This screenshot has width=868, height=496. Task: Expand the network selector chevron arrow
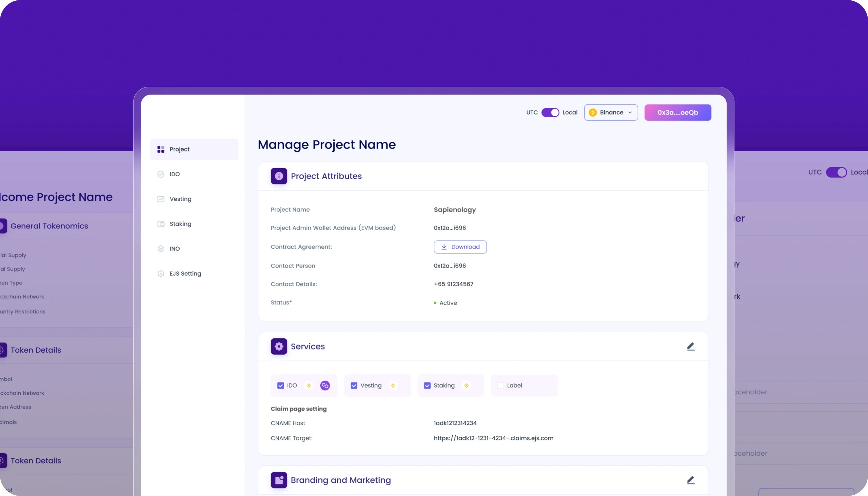[630, 113]
